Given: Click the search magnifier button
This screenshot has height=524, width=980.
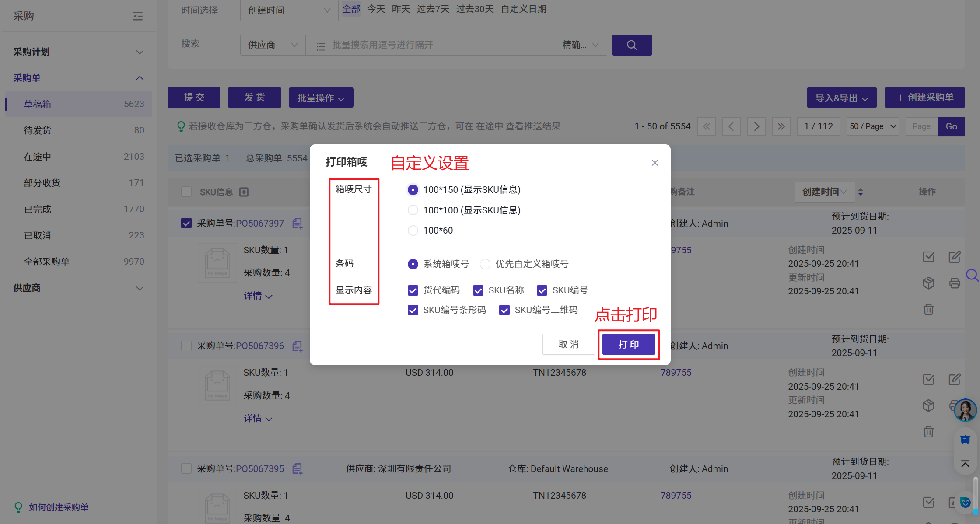Looking at the screenshot, I should pyautogui.click(x=631, y=45).
